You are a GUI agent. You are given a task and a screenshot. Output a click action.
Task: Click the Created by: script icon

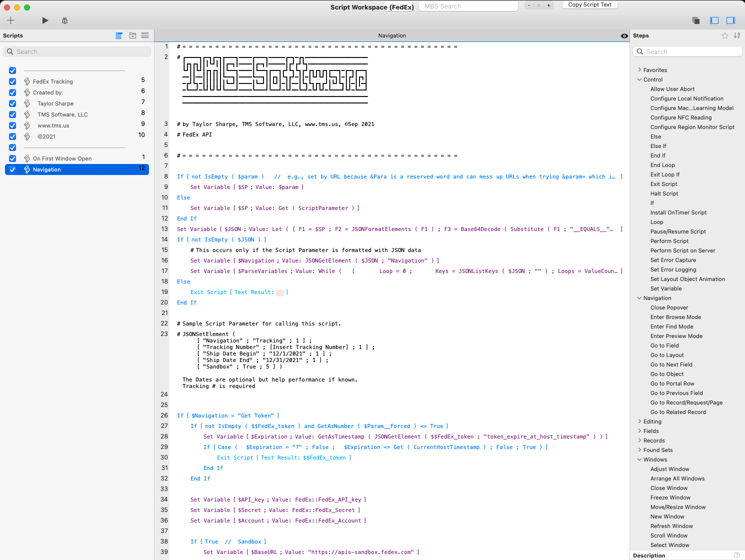[27, 92]
